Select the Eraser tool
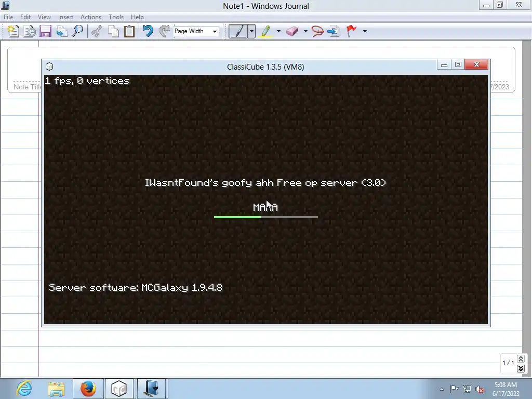 pos(292,31)
